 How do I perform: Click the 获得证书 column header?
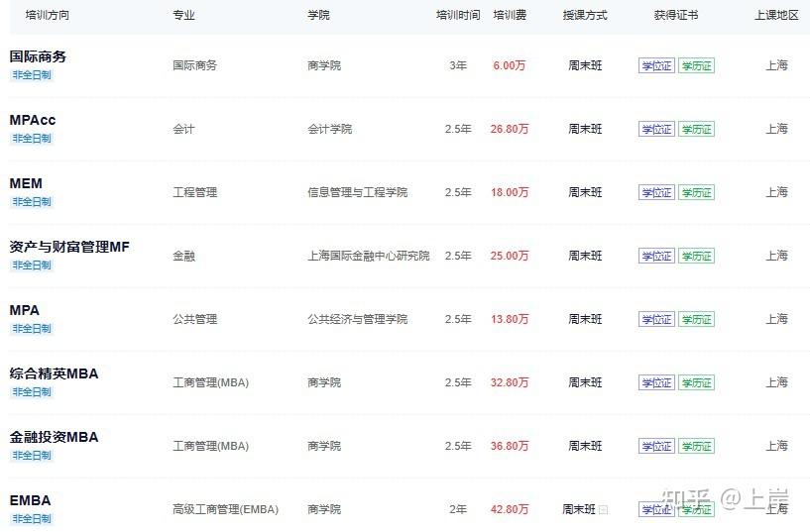[x=676, y=15]
